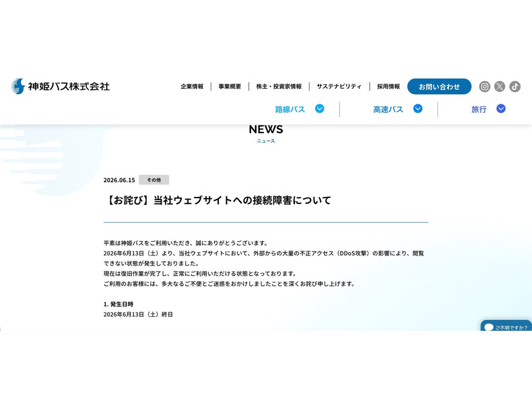Open the Instagram icon link
Image resolution: width=532 pixels, height=399 pixels.
pyautogui.click(x=484, y=86)
